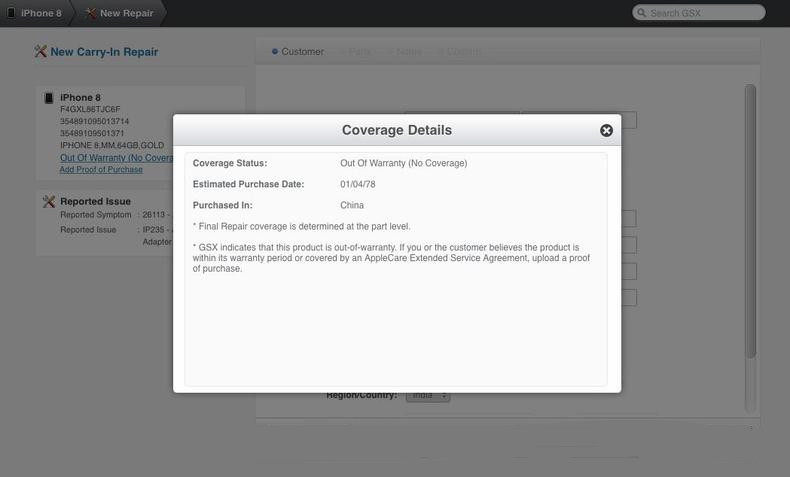Select serial number F4GXL86TJC6F text

tap(90, 109)
